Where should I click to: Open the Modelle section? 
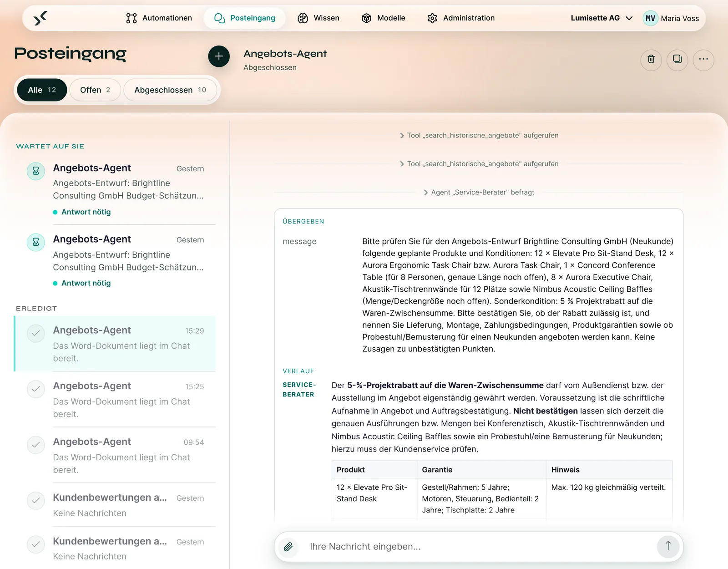(x=383, y=18)
